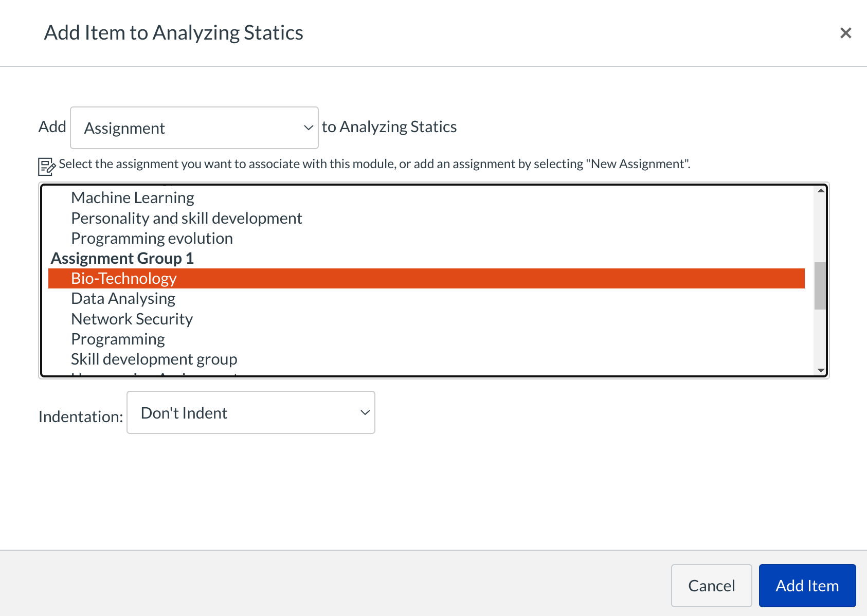This screenshot has width=867, height=616.
Task: Select Machine Learning from the list
Action: pos(133,198)
